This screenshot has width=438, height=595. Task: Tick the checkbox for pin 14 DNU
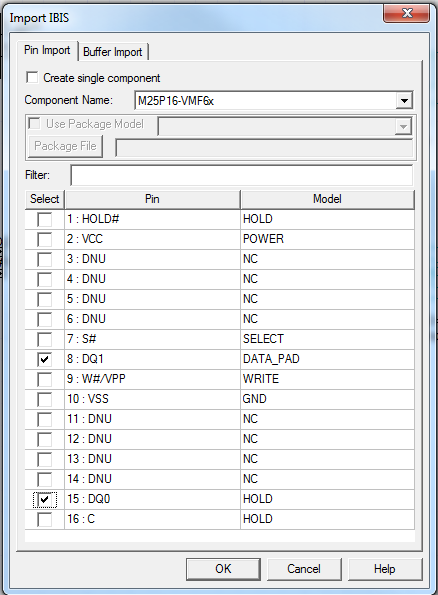point(45,479)
